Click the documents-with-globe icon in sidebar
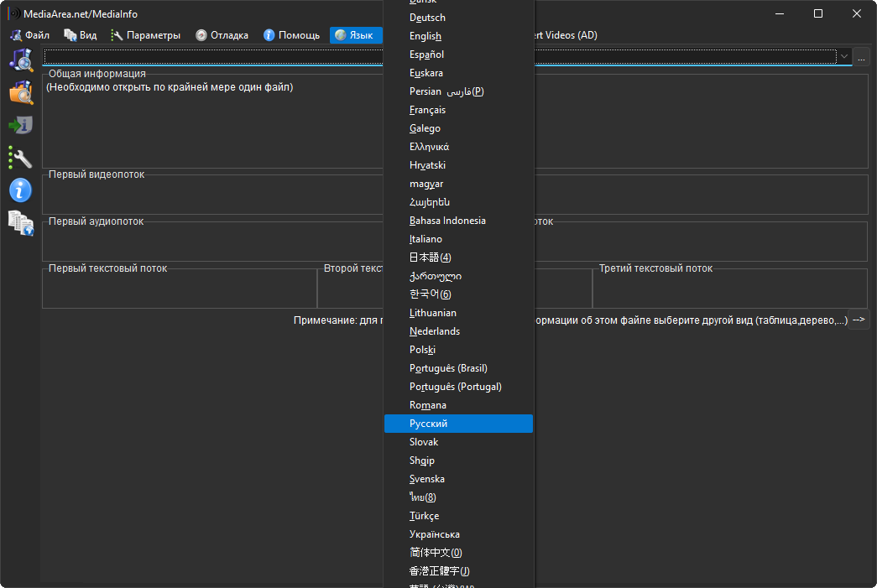 click(x=21, y=223)
